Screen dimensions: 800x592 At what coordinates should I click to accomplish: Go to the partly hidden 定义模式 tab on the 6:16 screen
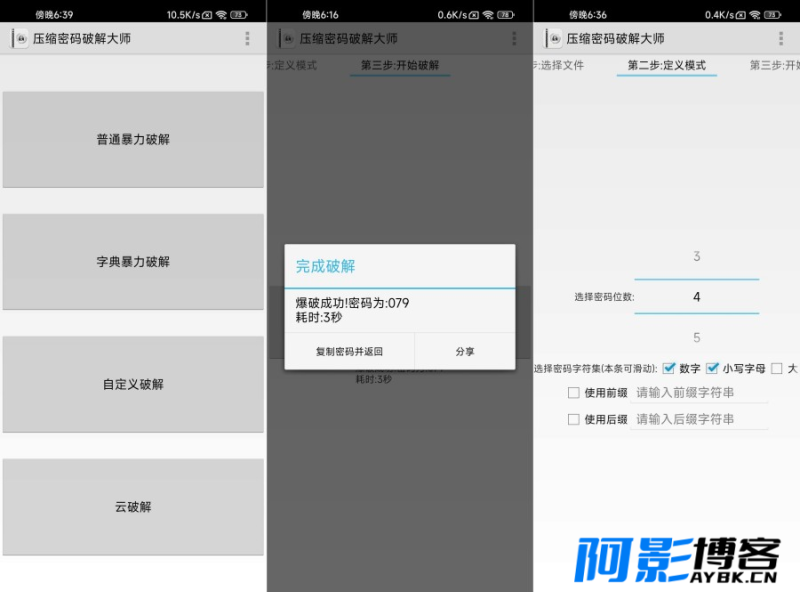coord(292,65)
